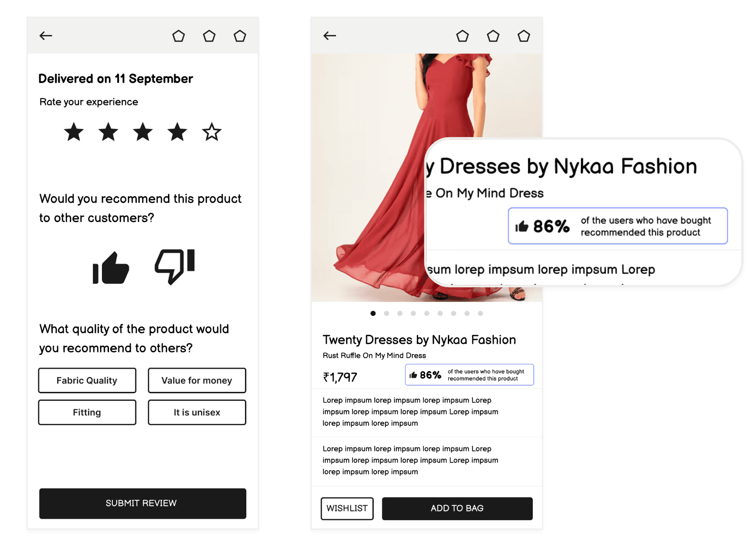Add the dress to wishlist
The image size is (756, 547).
coord(347,509)
